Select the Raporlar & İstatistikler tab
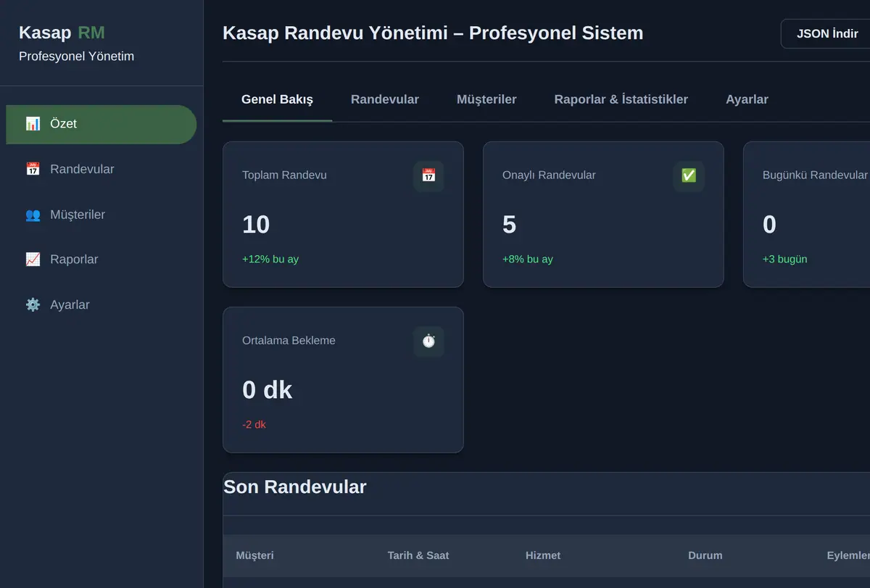 tap(621, 99)
